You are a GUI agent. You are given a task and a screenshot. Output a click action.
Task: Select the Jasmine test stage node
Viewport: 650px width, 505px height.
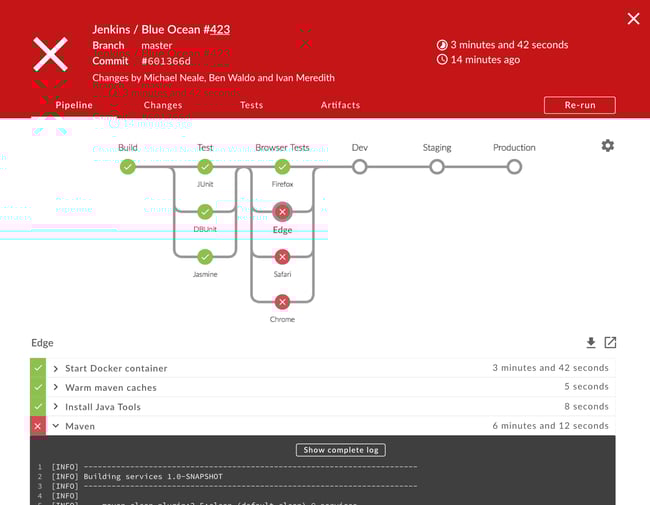tap(205, 257)
